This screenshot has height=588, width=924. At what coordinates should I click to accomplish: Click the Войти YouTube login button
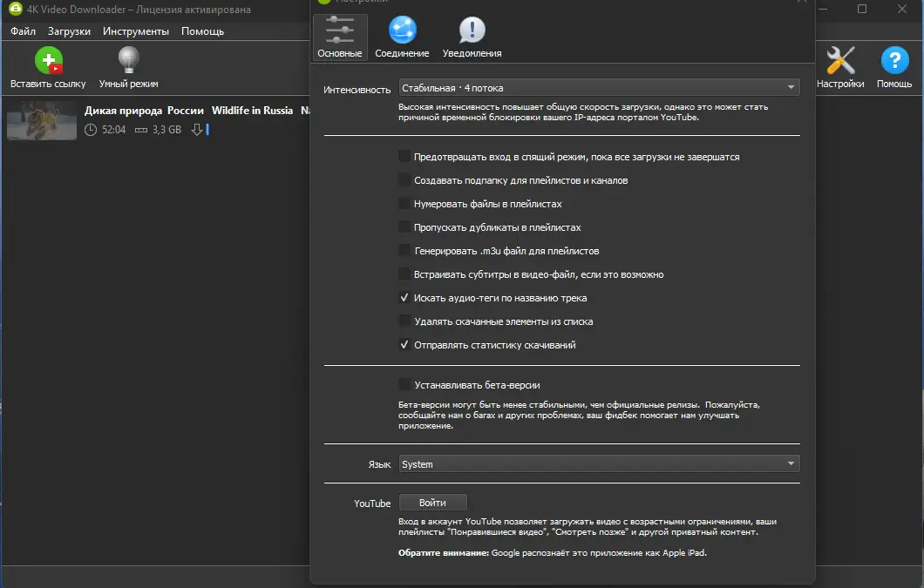coord(432,503)
